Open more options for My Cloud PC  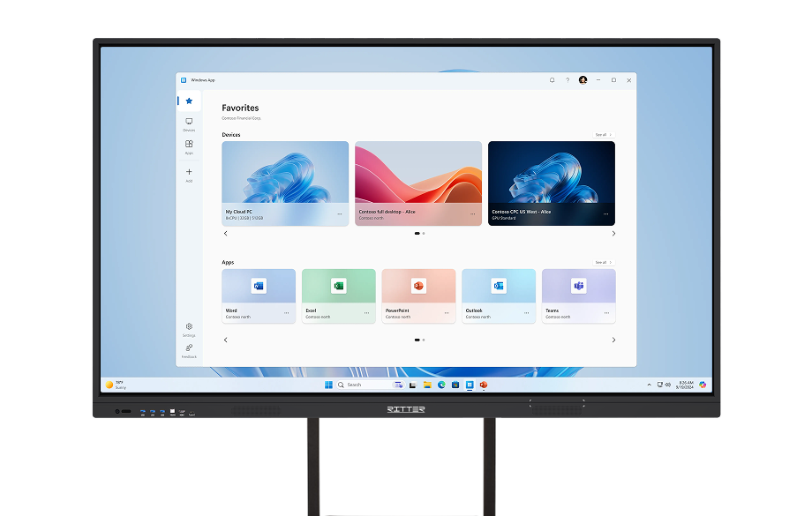(x=339, y=214)
